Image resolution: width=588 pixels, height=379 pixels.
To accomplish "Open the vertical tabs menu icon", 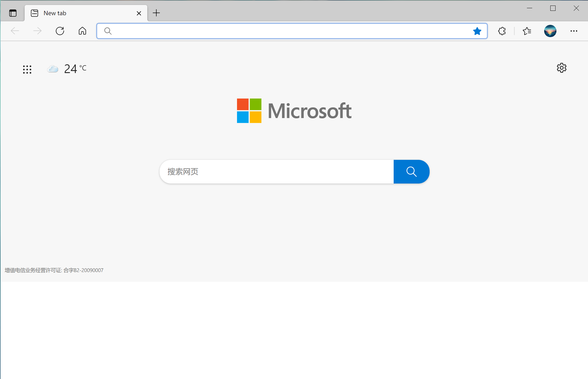I will 13,13.
